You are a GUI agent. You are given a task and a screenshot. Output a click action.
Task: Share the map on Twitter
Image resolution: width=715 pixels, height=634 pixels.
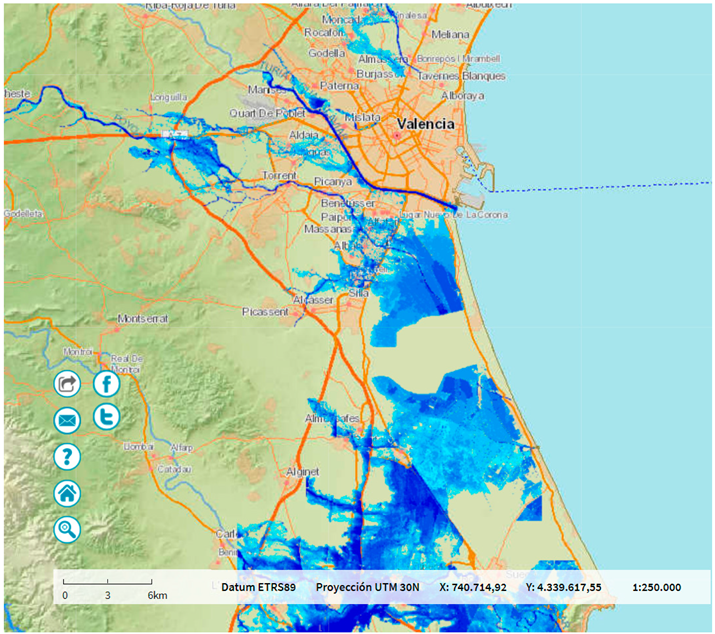(107, 416)
